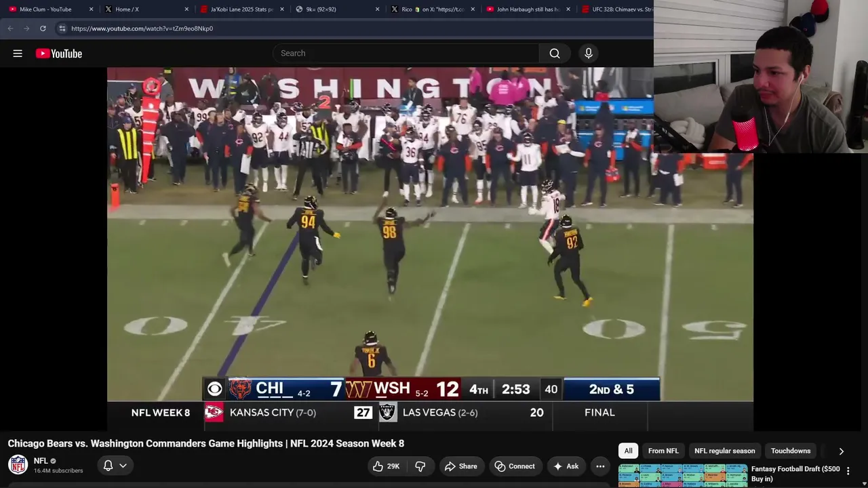Show more filter chips with right chevron
This screenshot has width=868, height=488.
click(x=841, y=451)
